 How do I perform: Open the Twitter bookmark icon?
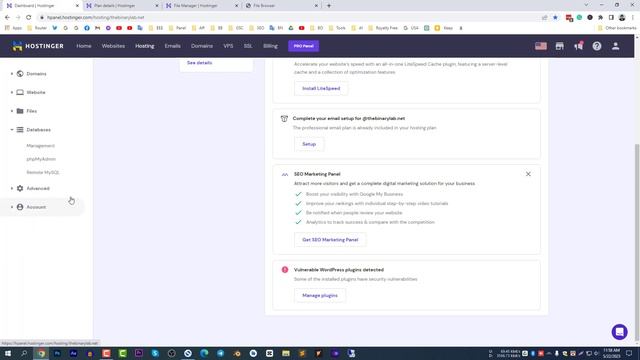pyautogui.click(x=55, y=28)
